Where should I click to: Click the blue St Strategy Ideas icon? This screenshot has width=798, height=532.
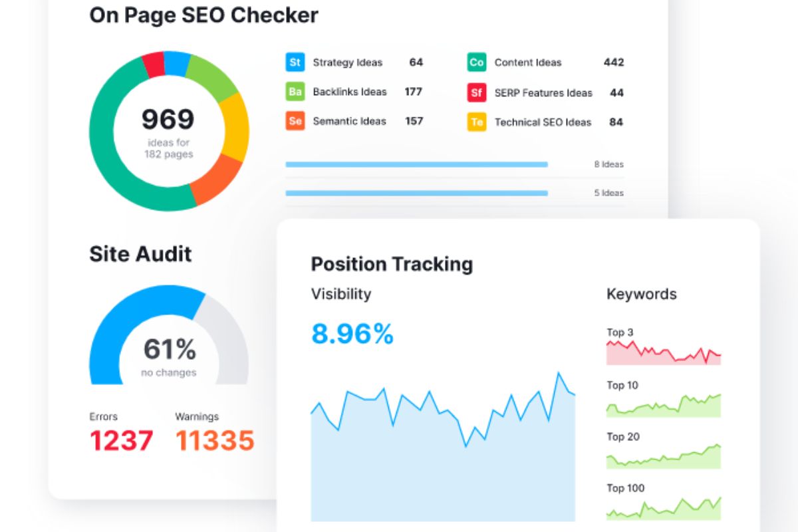pos(295,63)
